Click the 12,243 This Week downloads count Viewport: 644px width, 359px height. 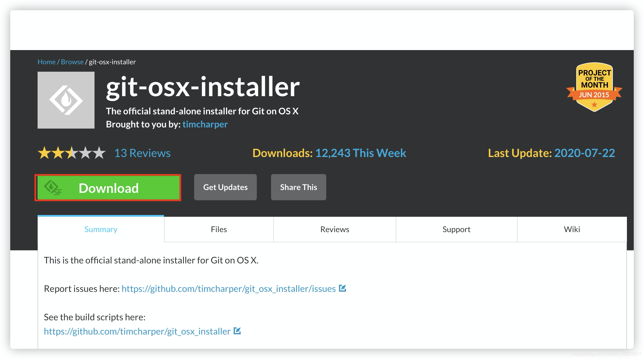pos(361,153)
